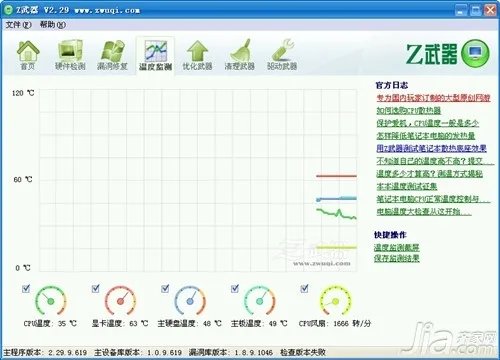Viewport: 500px width, 360px height.
Task: Uncheck the 主板温度 checkbox
Action: (235, 288)
